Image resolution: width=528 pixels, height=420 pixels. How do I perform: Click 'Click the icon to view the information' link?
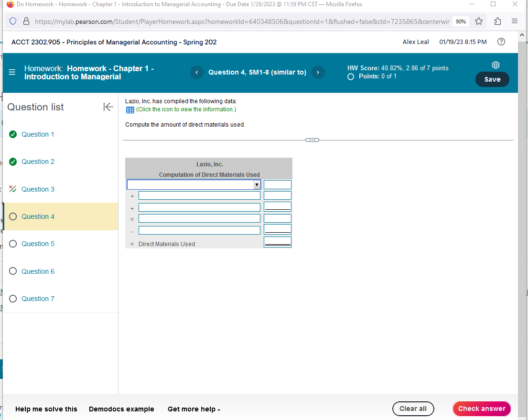pyautogui.click(x=186, y=109)
